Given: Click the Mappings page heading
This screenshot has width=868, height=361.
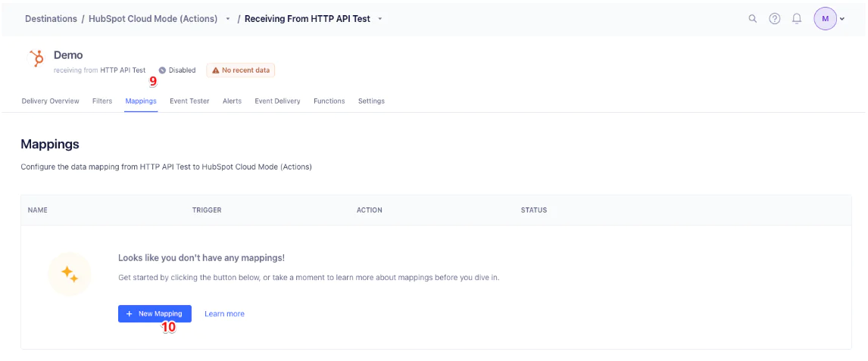Looking at the screenshot, I should 50,145.
